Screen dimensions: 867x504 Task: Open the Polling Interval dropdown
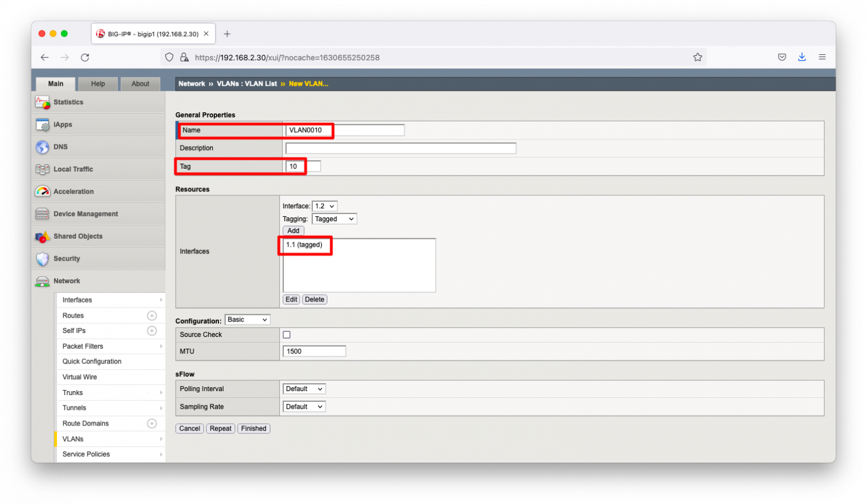[x=304, y=388]
